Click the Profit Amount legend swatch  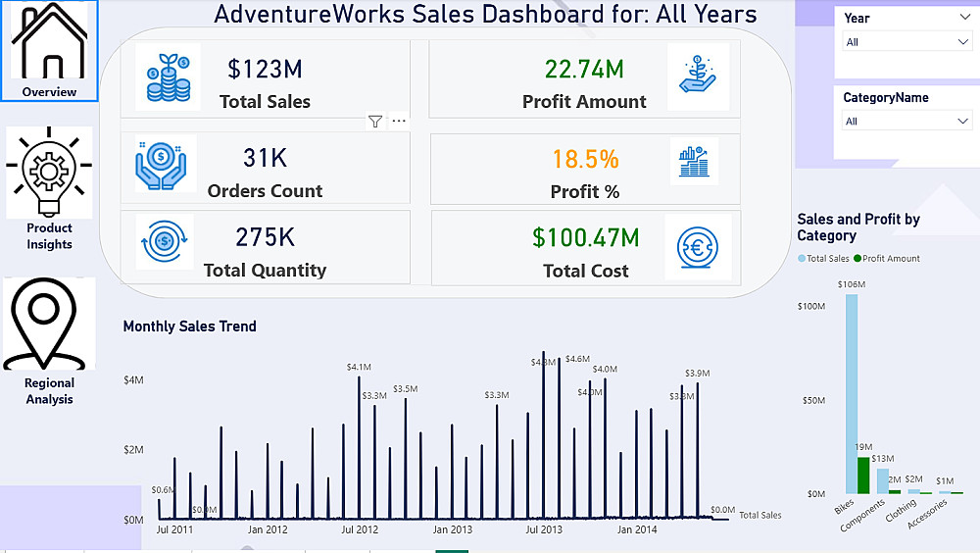point(857,259)
